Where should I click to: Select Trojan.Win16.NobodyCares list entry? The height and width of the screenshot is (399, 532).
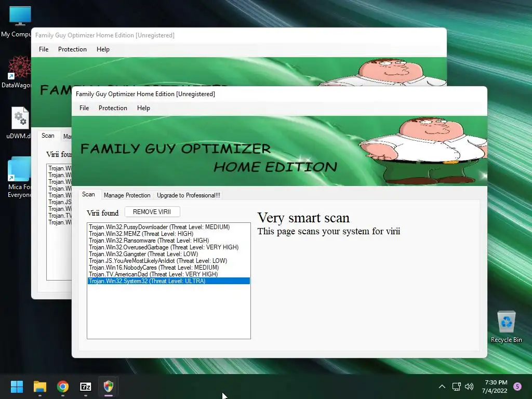coord(169,268)
